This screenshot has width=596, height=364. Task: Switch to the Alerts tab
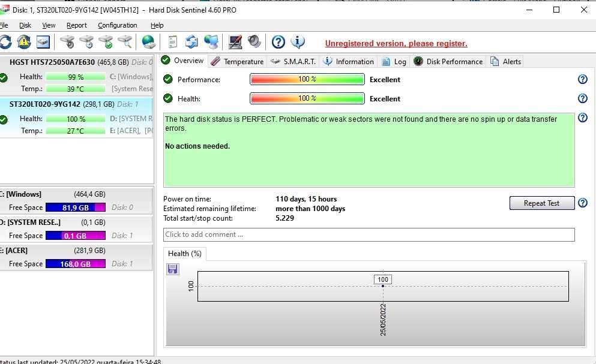click(506, 62)
